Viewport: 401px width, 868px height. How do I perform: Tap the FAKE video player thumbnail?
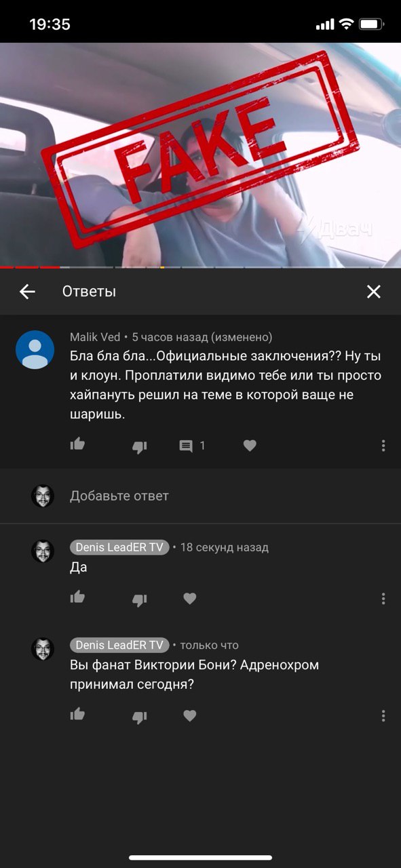[200, 155]
